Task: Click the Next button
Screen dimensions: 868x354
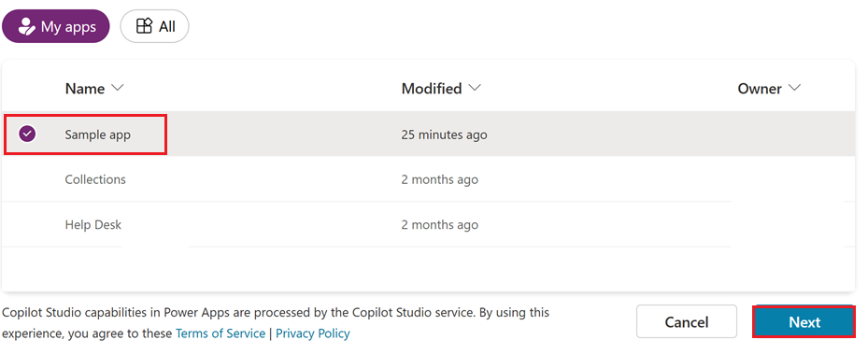Action: coord(804,322)
